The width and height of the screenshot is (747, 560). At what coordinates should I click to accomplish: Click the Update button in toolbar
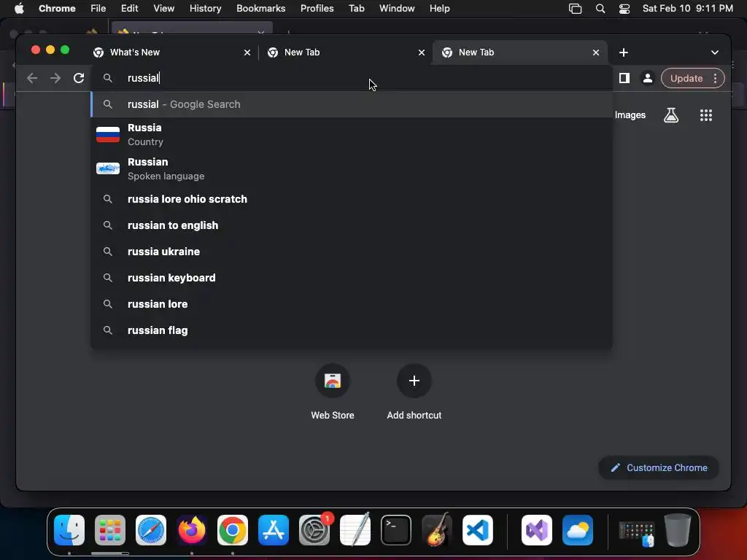pos(686,78)
